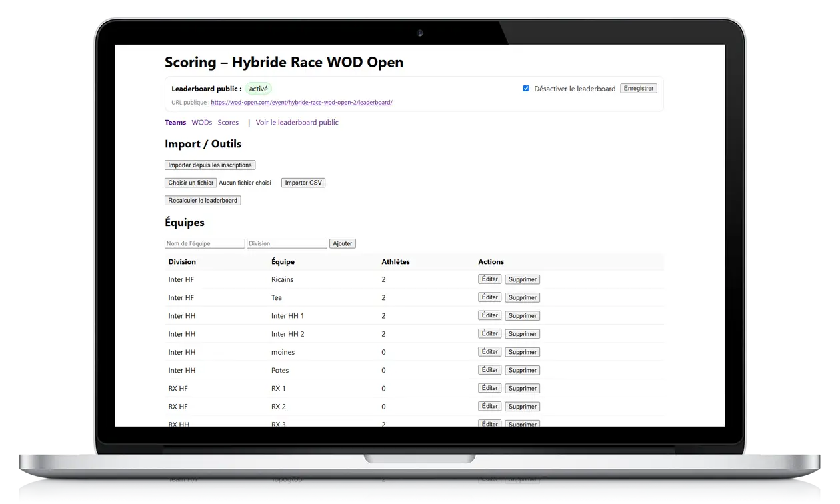Click Choisir un fichier button
The height and width of the screenshot is (504, 840).
click(x=191, y=183)
